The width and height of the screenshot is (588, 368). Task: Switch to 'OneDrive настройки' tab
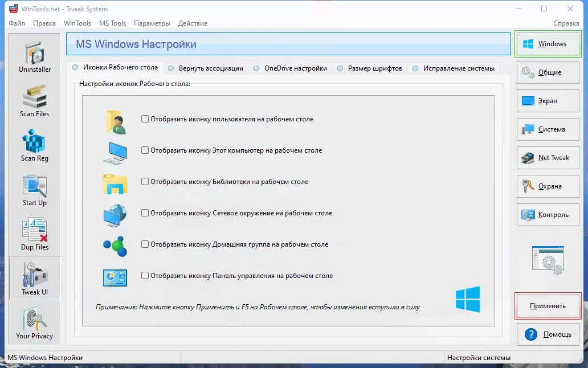pyautogui.click(x=290, y=68)
